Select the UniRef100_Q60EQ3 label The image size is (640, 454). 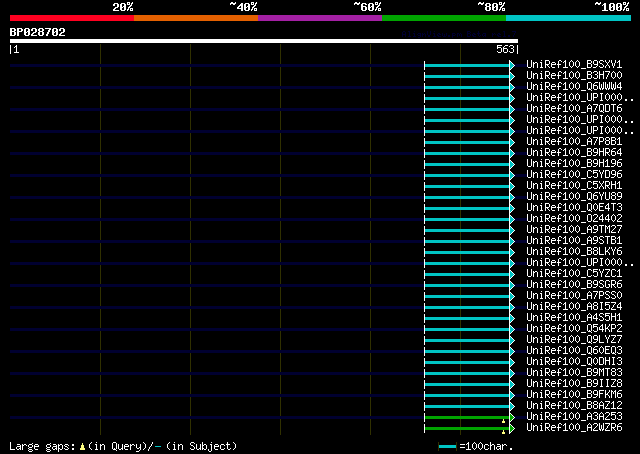574,351
